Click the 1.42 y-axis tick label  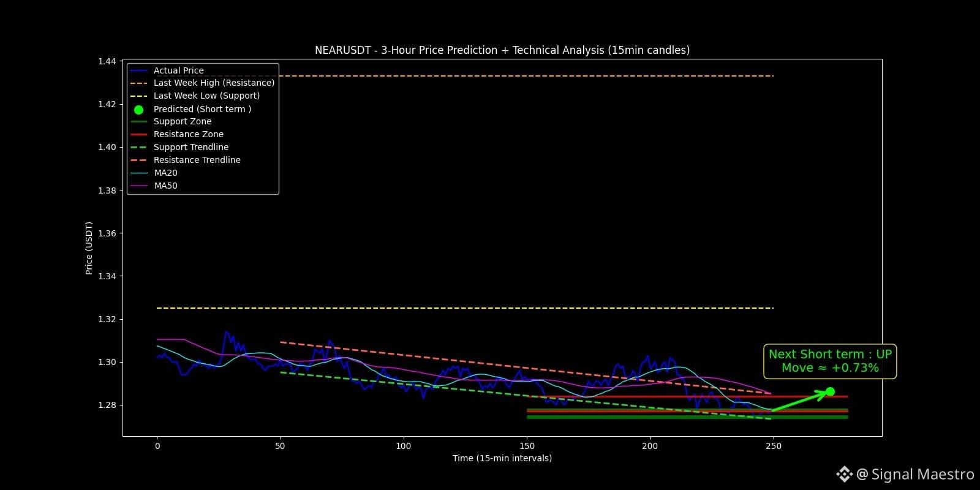coord(107,104)
